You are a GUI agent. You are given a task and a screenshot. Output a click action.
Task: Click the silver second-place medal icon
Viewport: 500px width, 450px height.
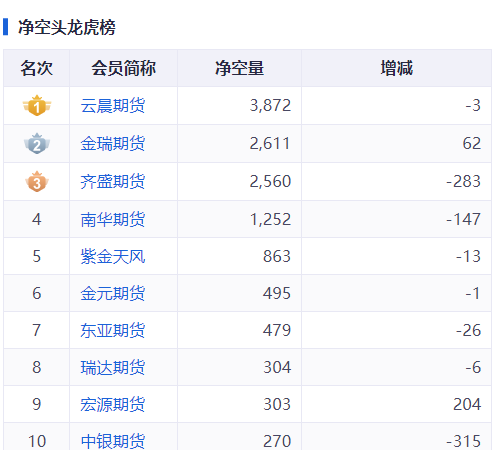coord(37,144)
